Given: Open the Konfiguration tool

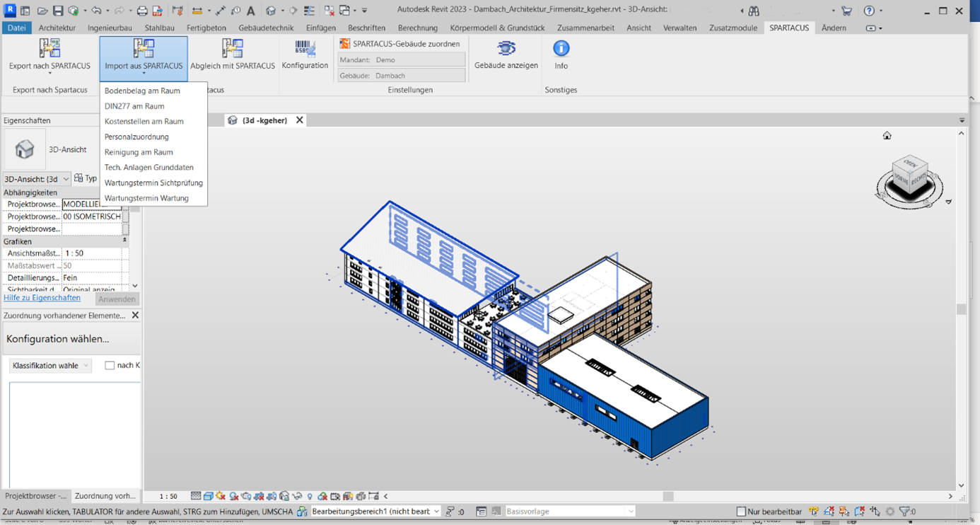Looking at the screenshot, I should coord(305,54).
